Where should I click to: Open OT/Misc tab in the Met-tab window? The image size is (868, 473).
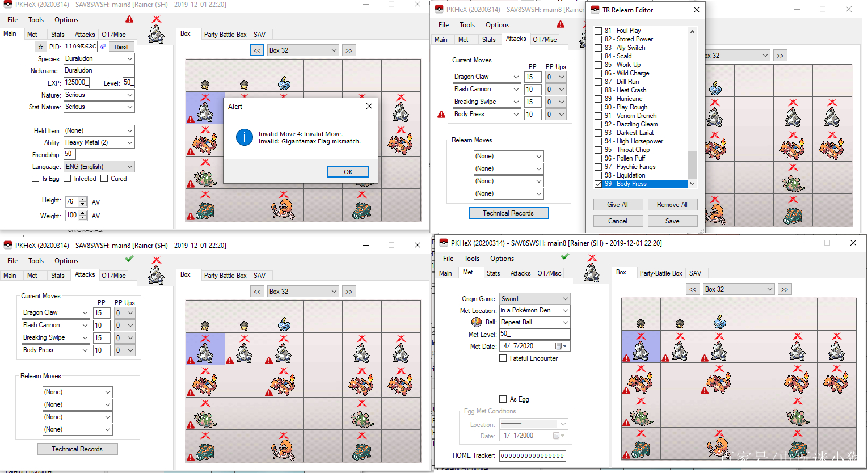[550, 273]
